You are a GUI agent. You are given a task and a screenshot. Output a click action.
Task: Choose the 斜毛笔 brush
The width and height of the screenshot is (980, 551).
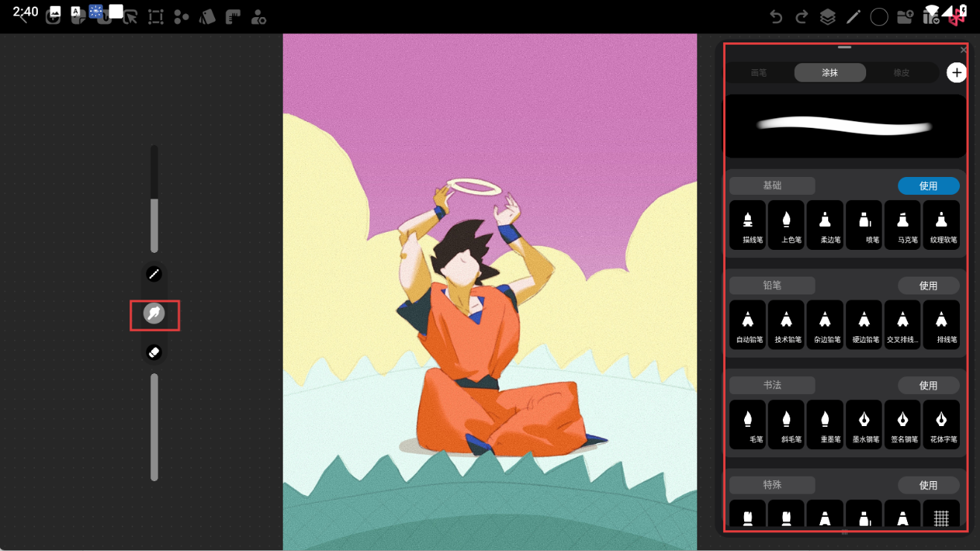787,425
